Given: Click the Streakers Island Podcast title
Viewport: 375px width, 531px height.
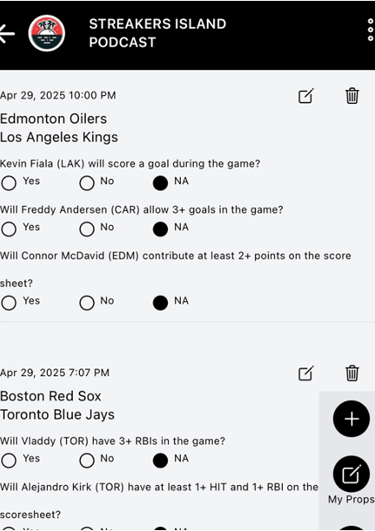Looking at the screenshot, I should tap(158, 33).
